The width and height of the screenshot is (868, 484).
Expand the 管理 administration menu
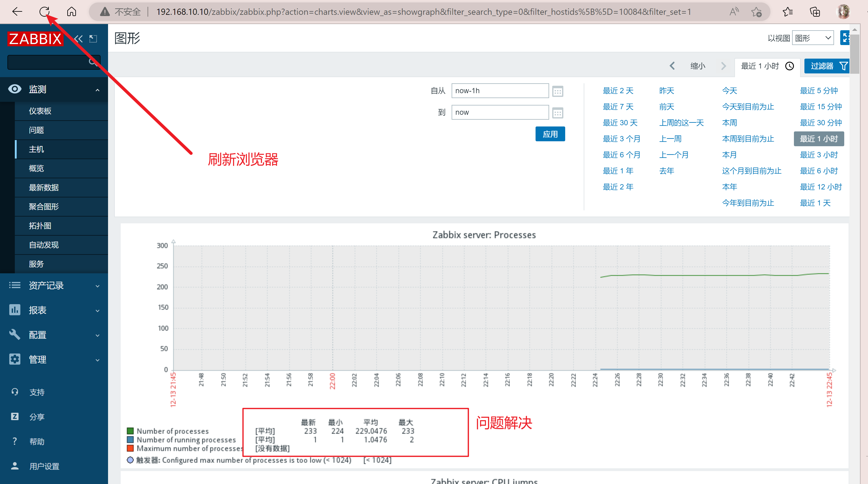point(54,359)
